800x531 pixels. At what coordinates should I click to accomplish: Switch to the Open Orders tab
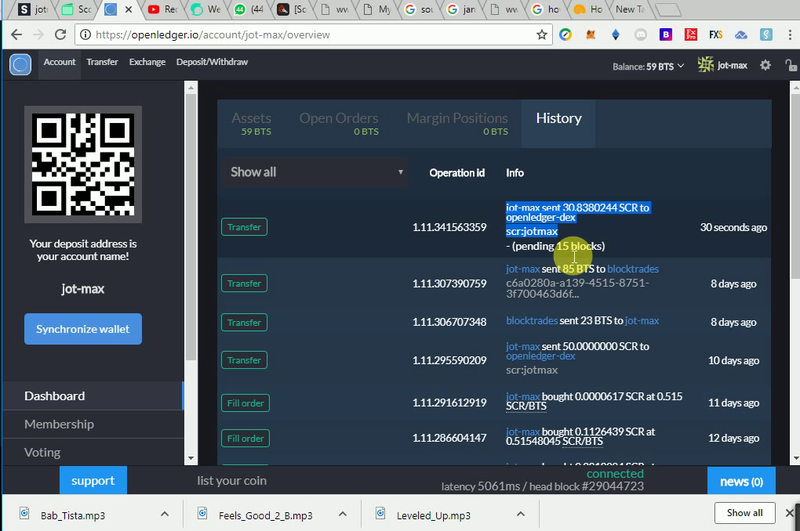[339, 123]
